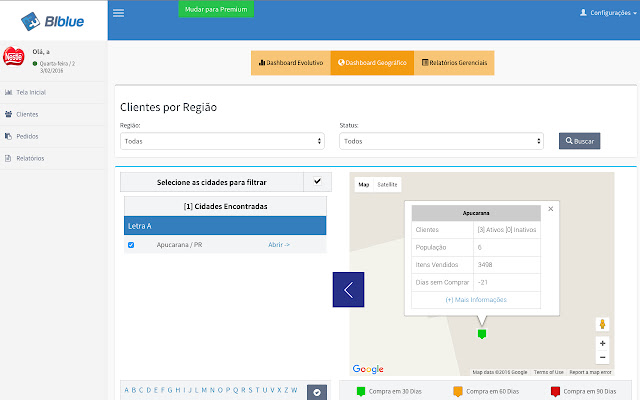The image size is (640, 400).
Task: Switch to Dashboard Evolutivo tab
Action: tap(291, 63)
